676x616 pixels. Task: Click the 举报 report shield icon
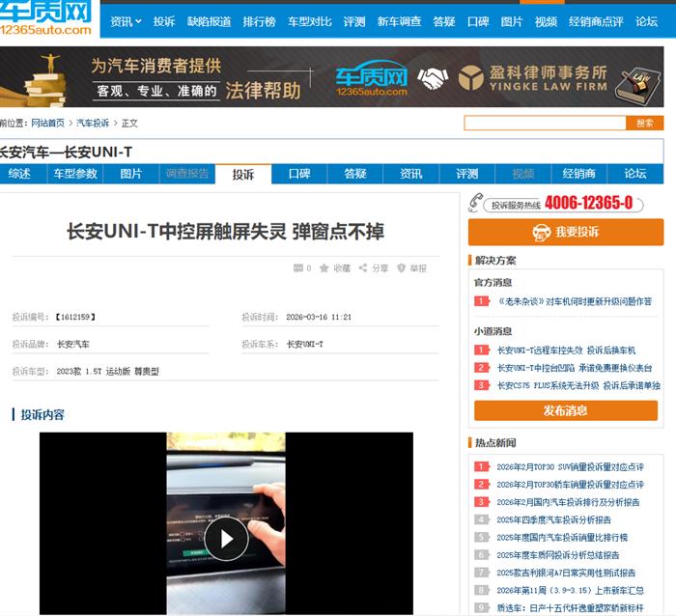[x=401, y=268]
